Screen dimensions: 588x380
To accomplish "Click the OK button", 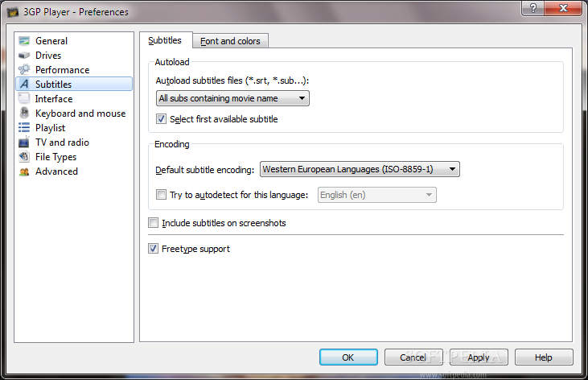I will pos(348,357).
